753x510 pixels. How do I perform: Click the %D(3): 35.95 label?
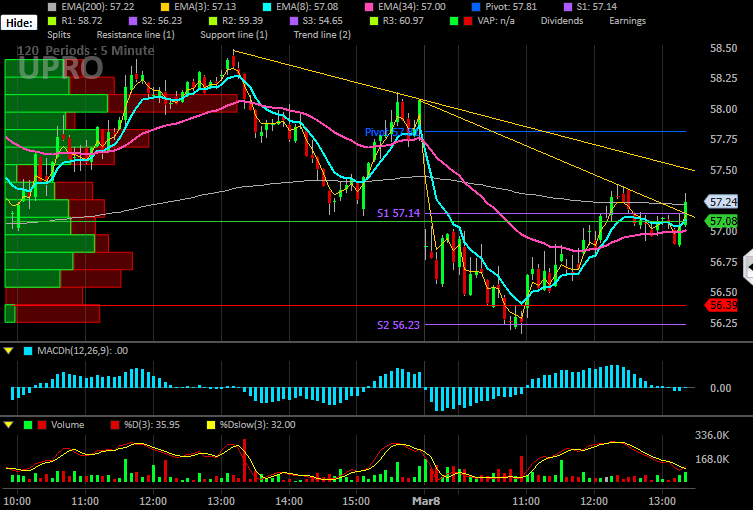coord(152,425)
